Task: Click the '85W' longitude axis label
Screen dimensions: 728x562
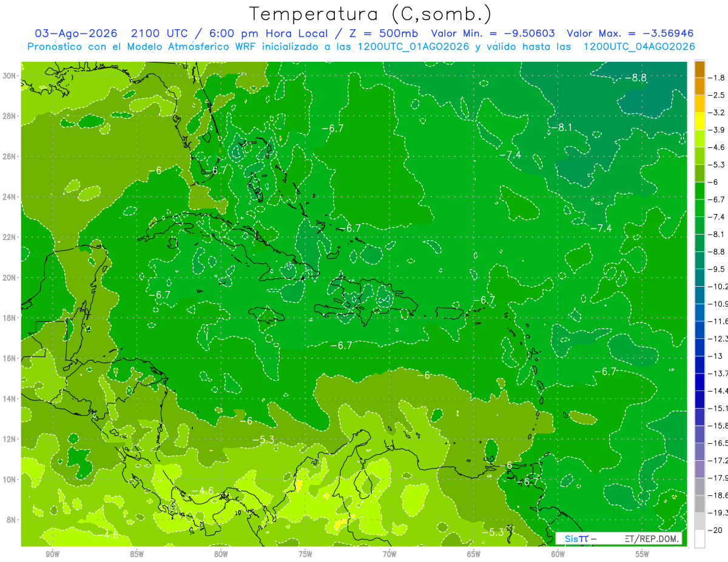Action: 136,554
